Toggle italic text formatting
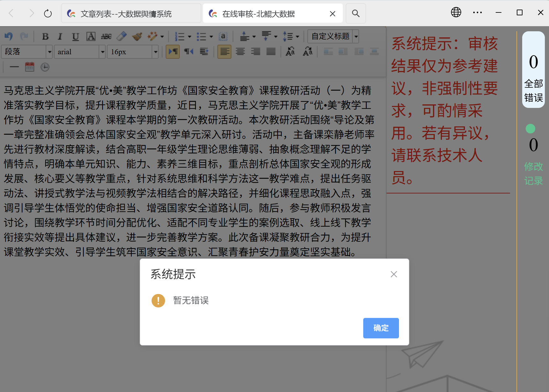Image resolution: width=549 pixels, height=392 pixels. coord(60,37)
